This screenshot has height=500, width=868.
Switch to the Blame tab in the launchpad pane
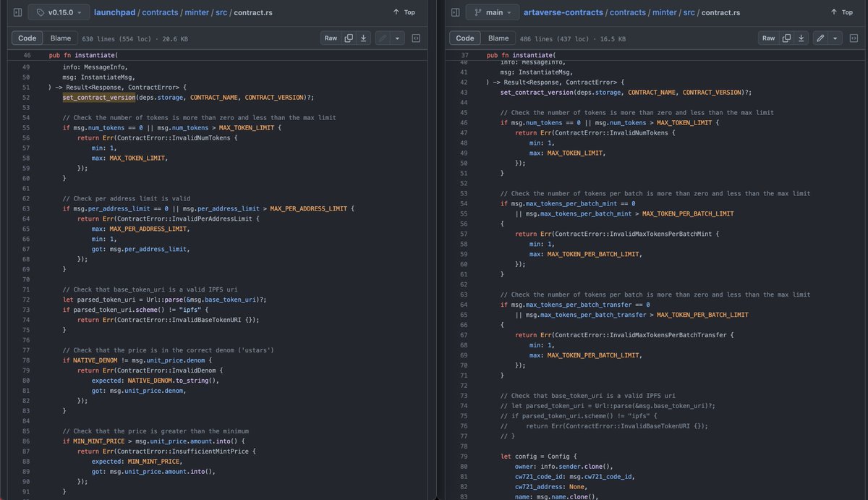[61, 38]
